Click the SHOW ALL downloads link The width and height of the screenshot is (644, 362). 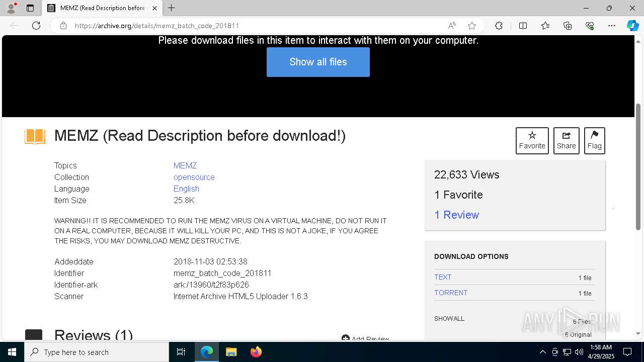449,318
